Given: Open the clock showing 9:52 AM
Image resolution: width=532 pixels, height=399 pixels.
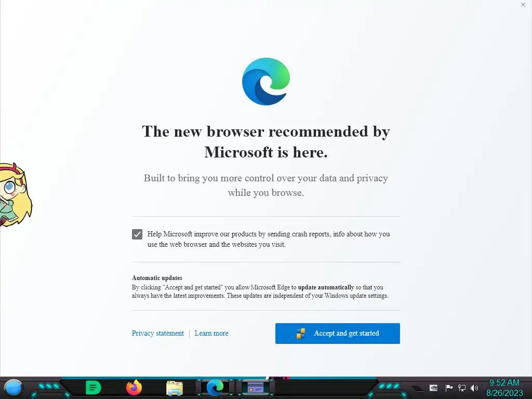Looking at the screenshot, I should click(x=504, y=388).
